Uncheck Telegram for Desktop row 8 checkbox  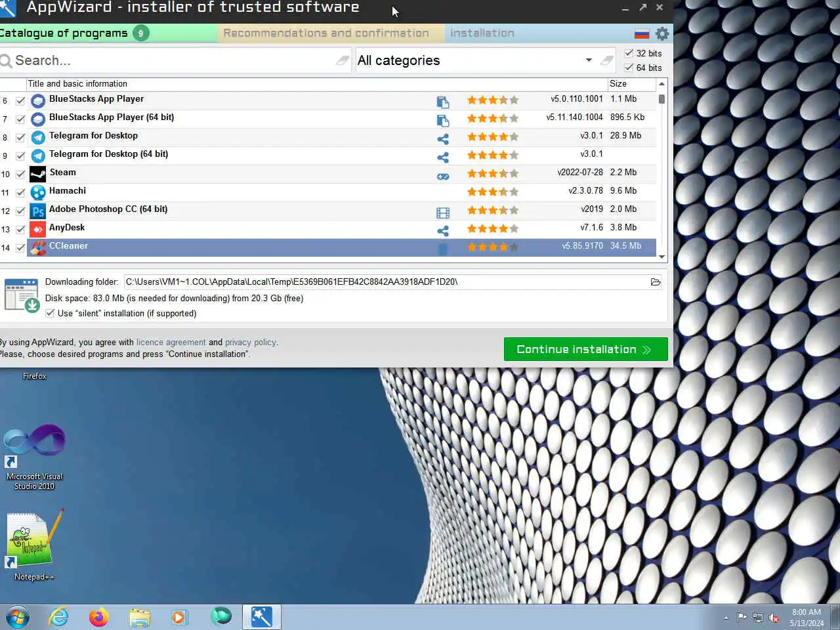coord(20,138)
